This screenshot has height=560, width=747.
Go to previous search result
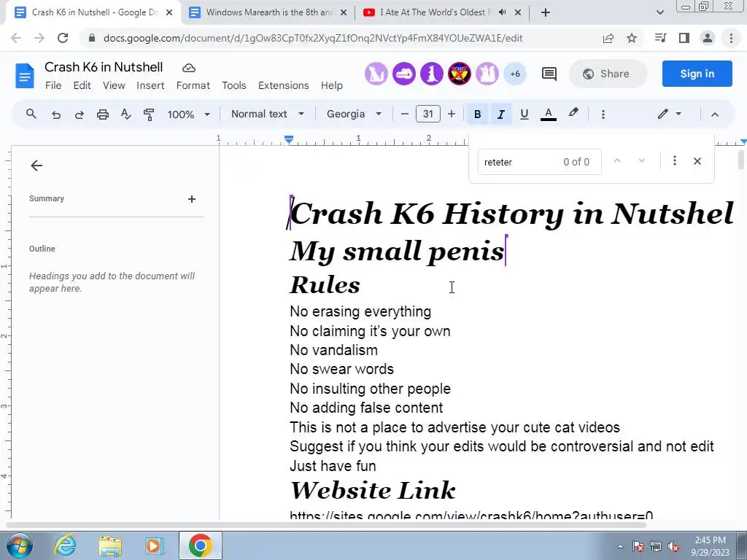click(617, 161)
